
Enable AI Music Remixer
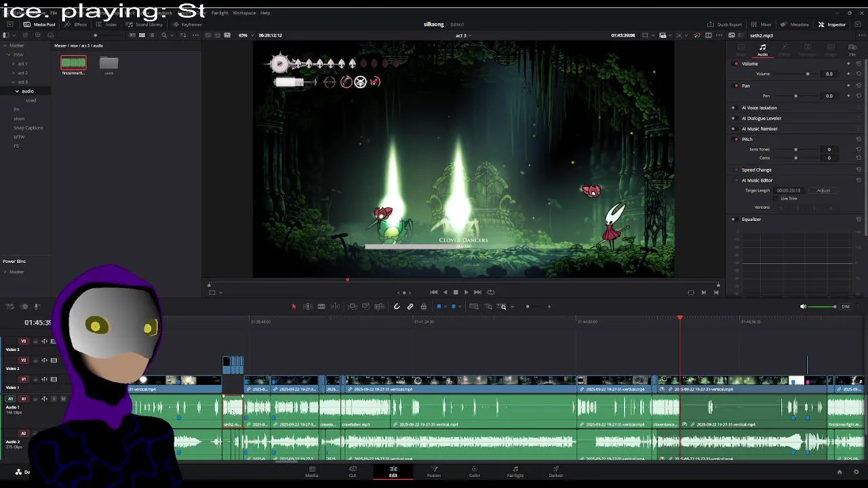[733, 129]
